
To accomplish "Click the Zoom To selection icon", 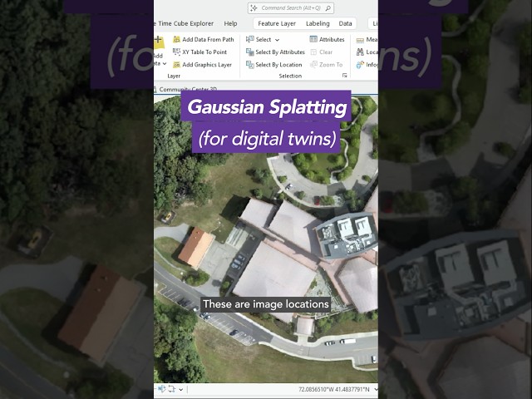I will [x=313, y=65].
